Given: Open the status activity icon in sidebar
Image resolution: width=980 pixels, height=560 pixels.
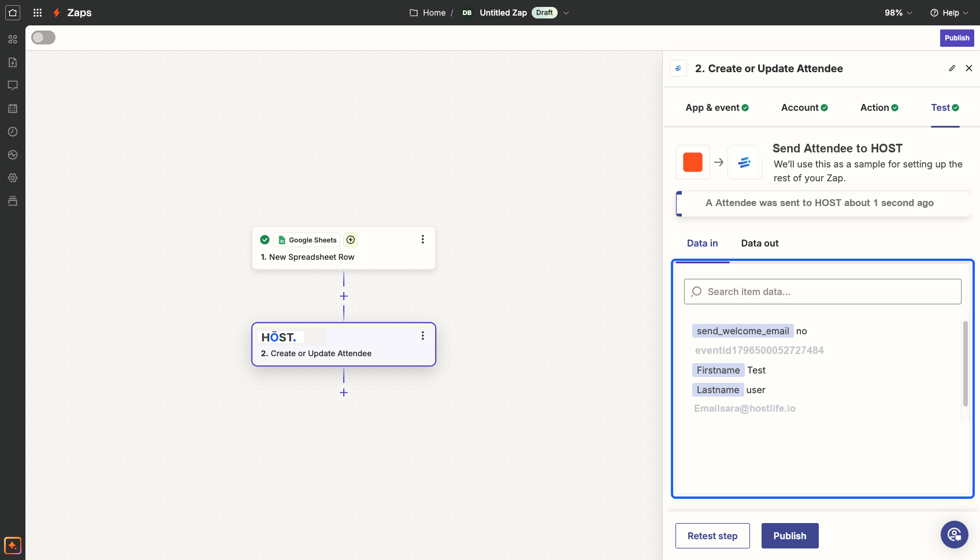Looking at the screenshot, I should 13,155.
